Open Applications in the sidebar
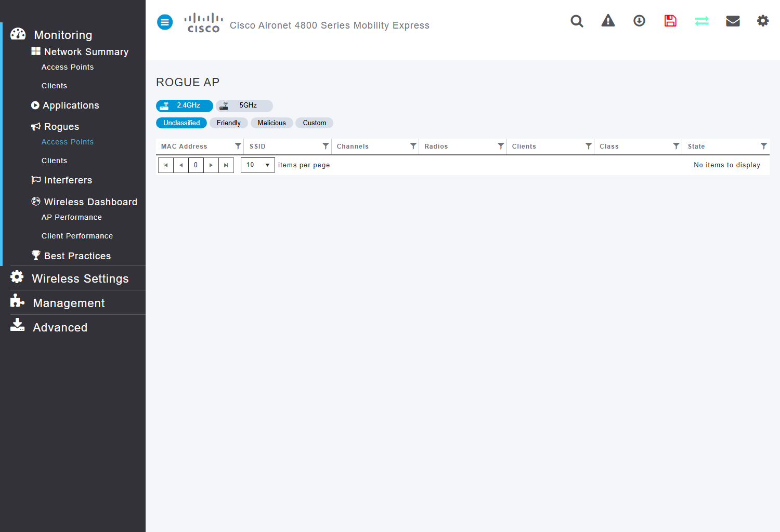This screenshot has width=780, height=532. click(x=71, y=105)
